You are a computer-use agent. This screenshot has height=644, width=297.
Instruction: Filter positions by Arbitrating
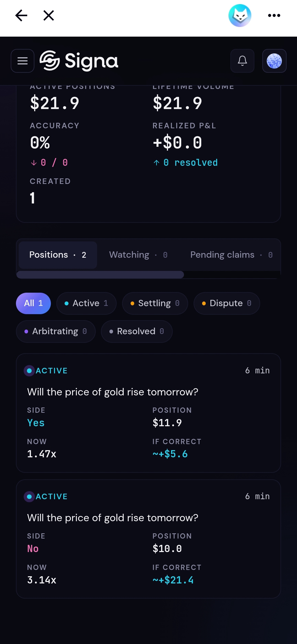[x=56, y=331]
